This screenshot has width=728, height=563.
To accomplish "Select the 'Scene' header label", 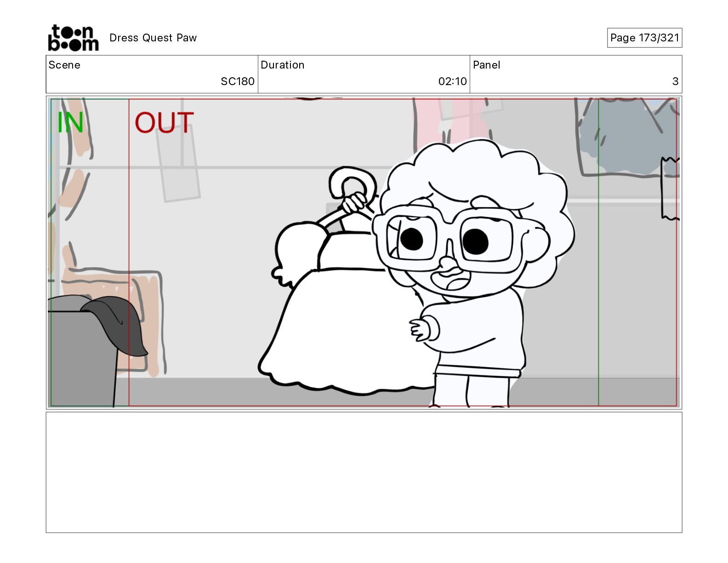I will coord(64,65).
